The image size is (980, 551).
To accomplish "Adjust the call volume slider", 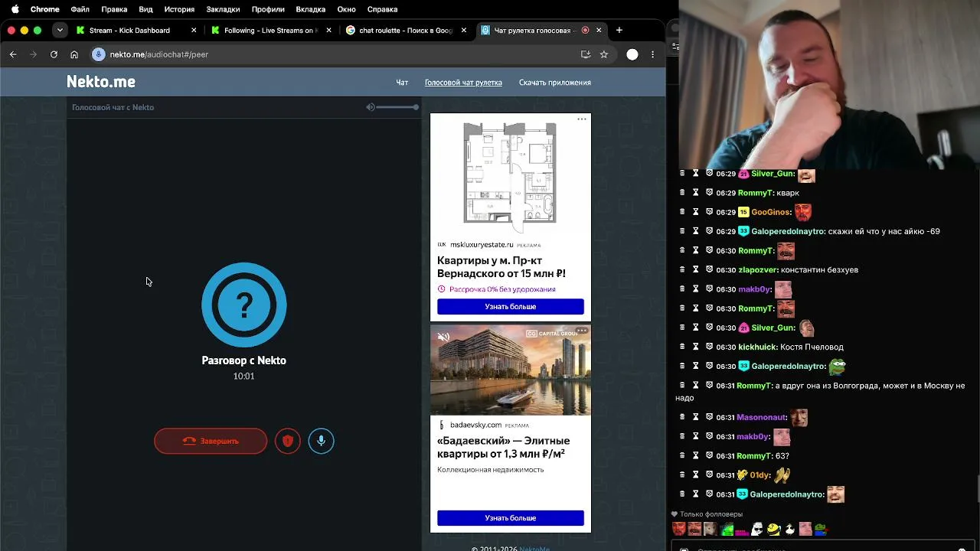I will click(x=397, y=107).
